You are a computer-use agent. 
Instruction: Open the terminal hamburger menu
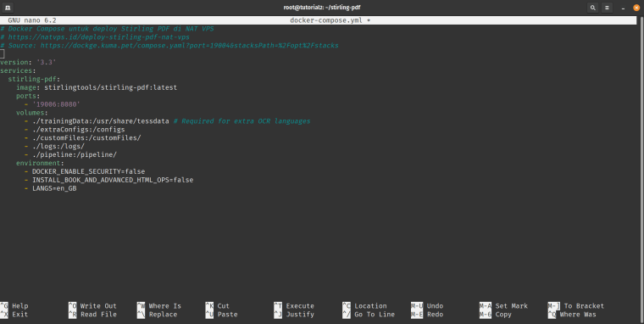[607, 8]
